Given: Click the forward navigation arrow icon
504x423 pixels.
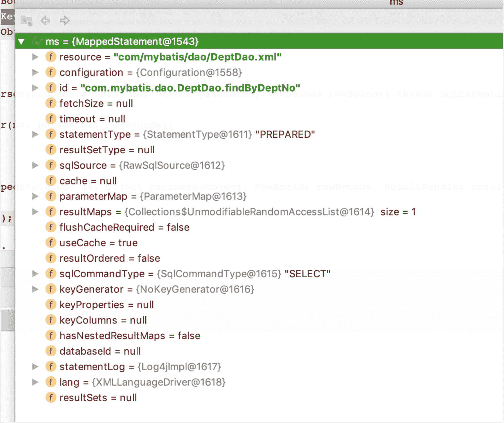Looking at the screenshot, I should point(65,20).
